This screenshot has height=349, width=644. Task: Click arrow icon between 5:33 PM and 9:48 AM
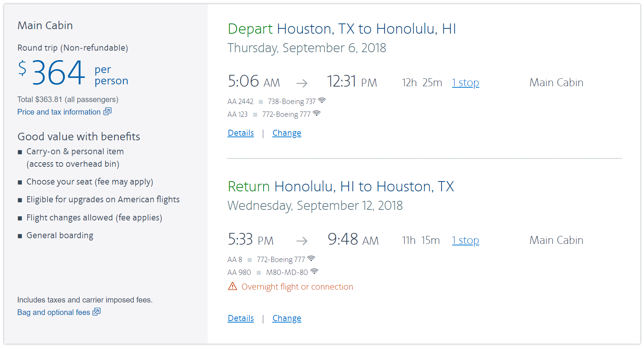[x=302, y=241]
